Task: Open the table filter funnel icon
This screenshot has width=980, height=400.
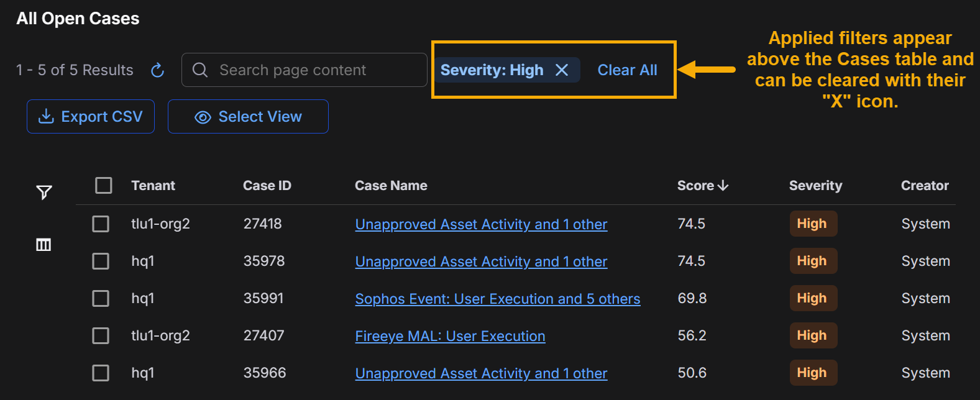Action: click(x=44, y=193)
